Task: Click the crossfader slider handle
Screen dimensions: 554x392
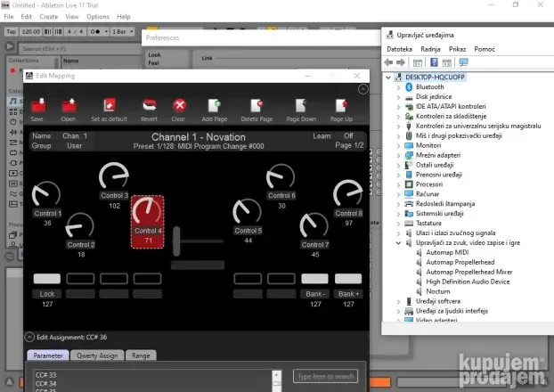Action: (176, 241)
